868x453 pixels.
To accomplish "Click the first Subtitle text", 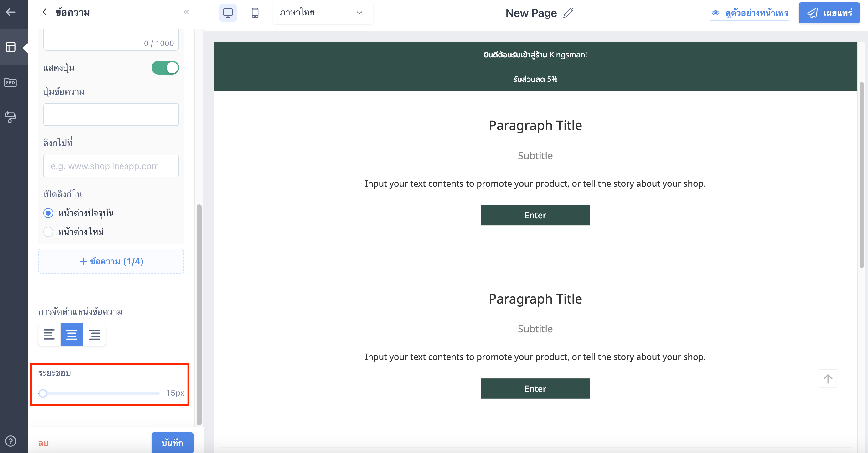I will (x=535, y=155).
